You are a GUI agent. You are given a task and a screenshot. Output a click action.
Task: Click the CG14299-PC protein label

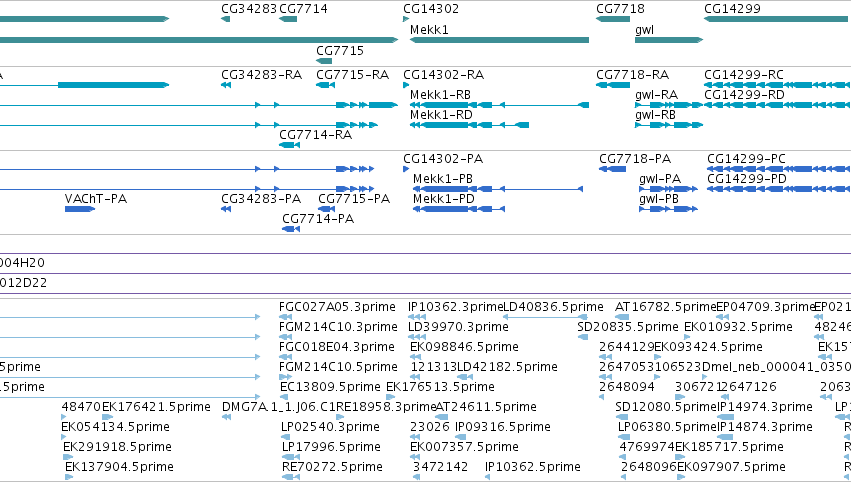point(746,159)
